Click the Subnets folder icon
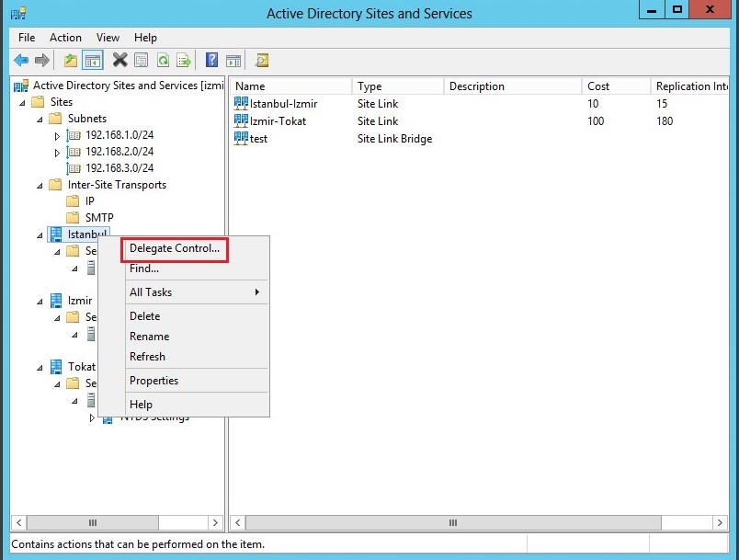This screenshot has height=560, width=739. click(x=55, y=119)
